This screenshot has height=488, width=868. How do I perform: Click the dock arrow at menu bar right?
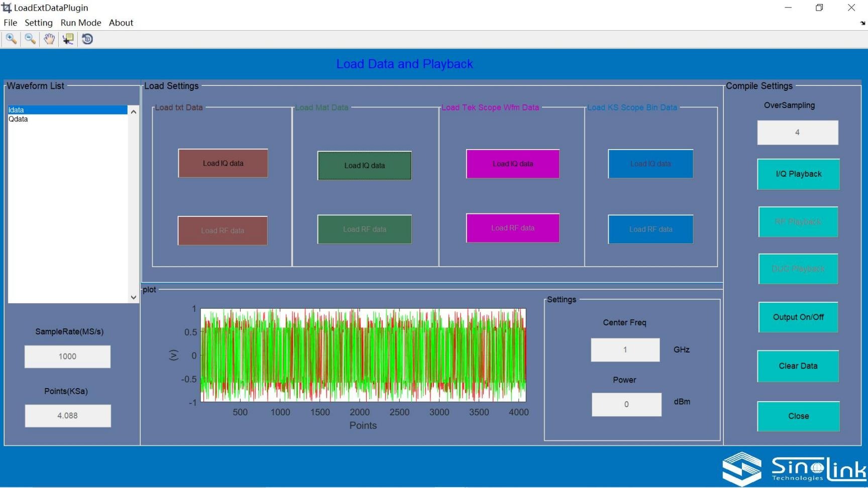pos(862,23)
